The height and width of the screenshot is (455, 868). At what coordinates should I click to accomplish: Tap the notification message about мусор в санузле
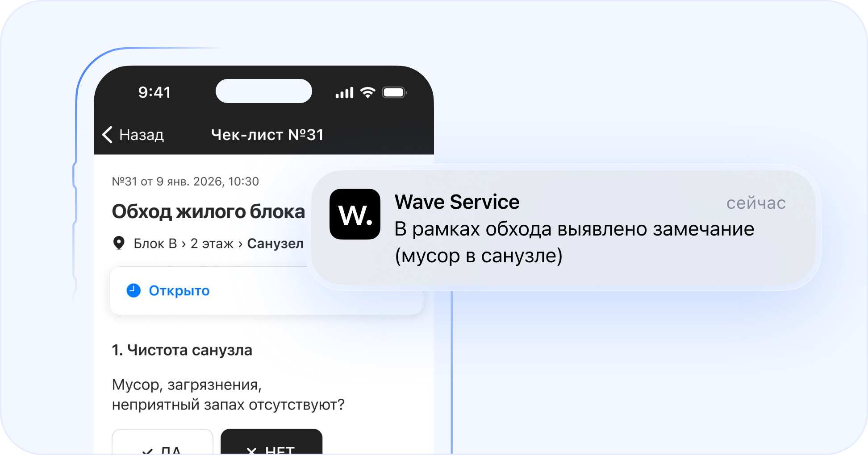pyautogui.click(x=574, y=242)
